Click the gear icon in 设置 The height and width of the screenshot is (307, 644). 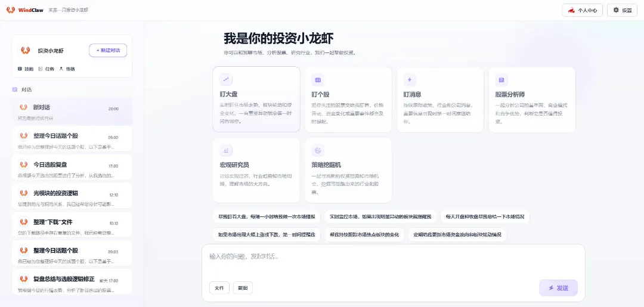tap(615, 10)
